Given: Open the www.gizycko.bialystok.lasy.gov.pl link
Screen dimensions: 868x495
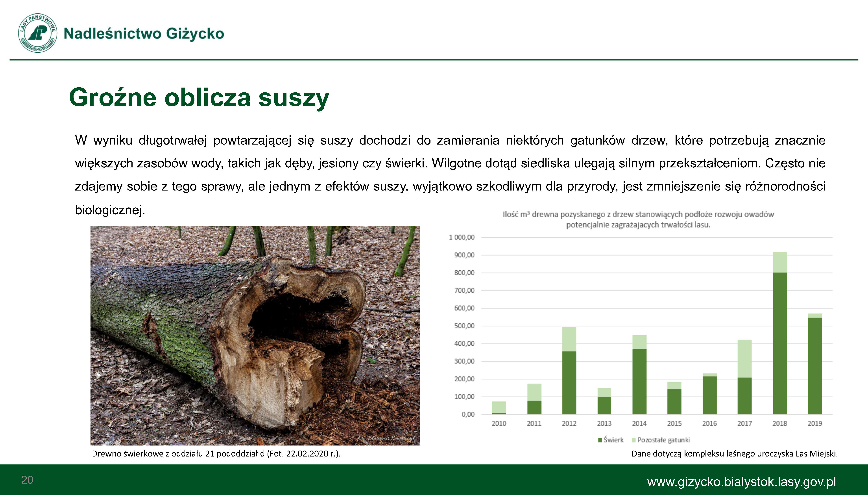Looking at the screenshot, I should point(741,482).
